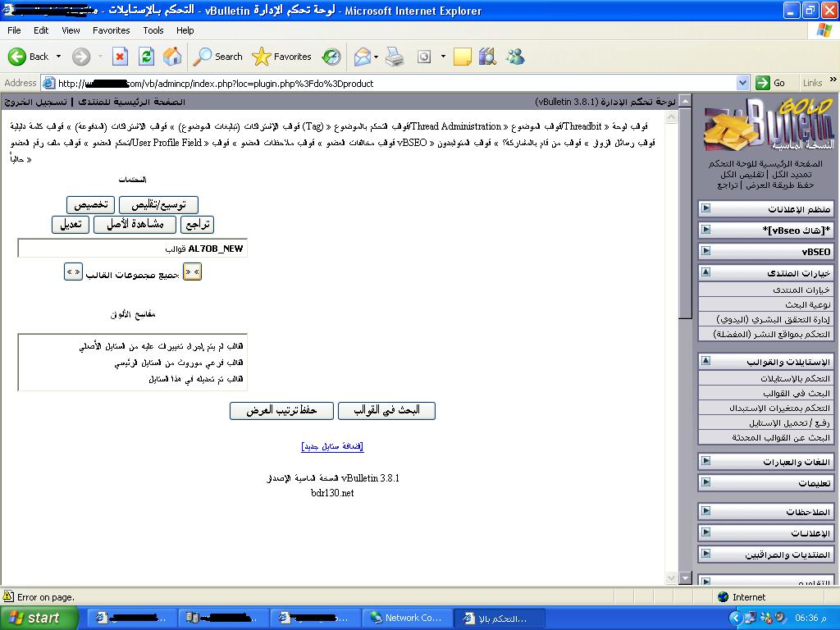Open the Favorites menu in the menu bar
840x630 pixels.
(x=111, y=30)
